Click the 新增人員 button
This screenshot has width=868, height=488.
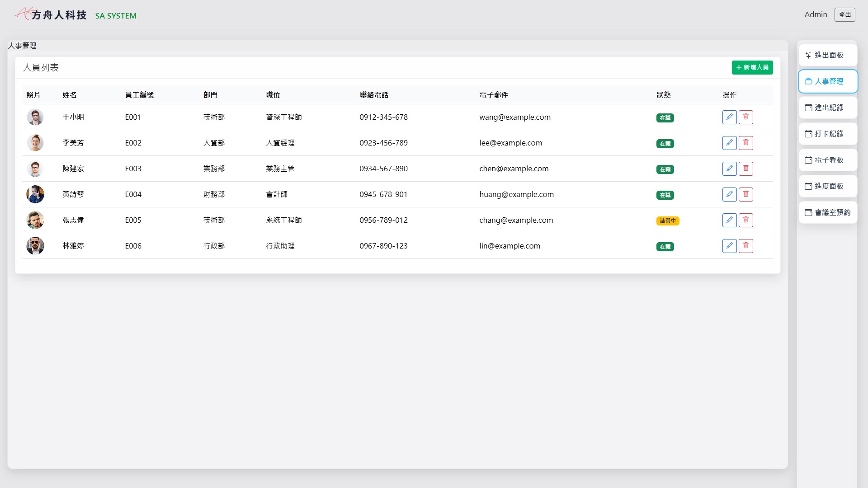[x=752, y=67]
